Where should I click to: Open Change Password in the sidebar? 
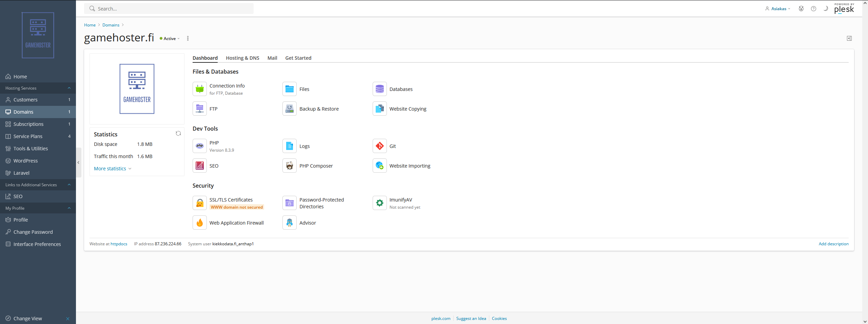click(38, 232)
